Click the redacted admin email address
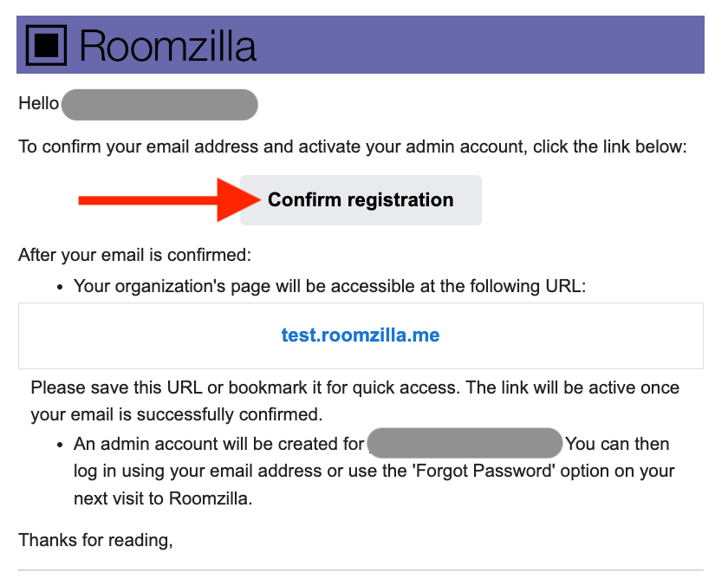The image size is (728, 586). [465, 444]
